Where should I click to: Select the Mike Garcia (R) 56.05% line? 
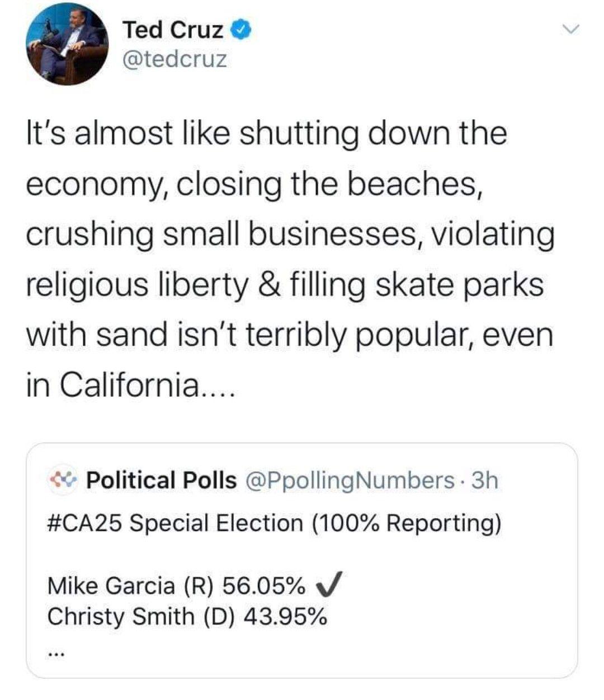coord(177,586)
